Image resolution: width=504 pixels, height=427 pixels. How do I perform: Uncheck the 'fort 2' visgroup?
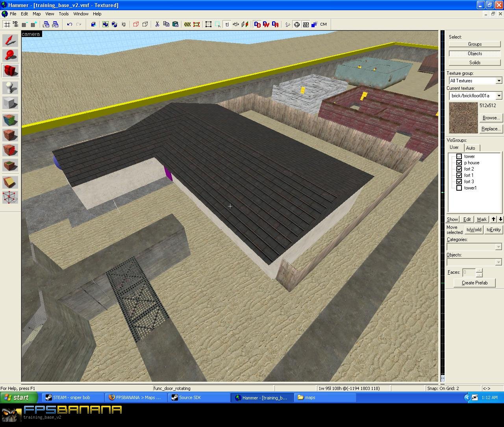pyautogui.click(x=460, y=169)
